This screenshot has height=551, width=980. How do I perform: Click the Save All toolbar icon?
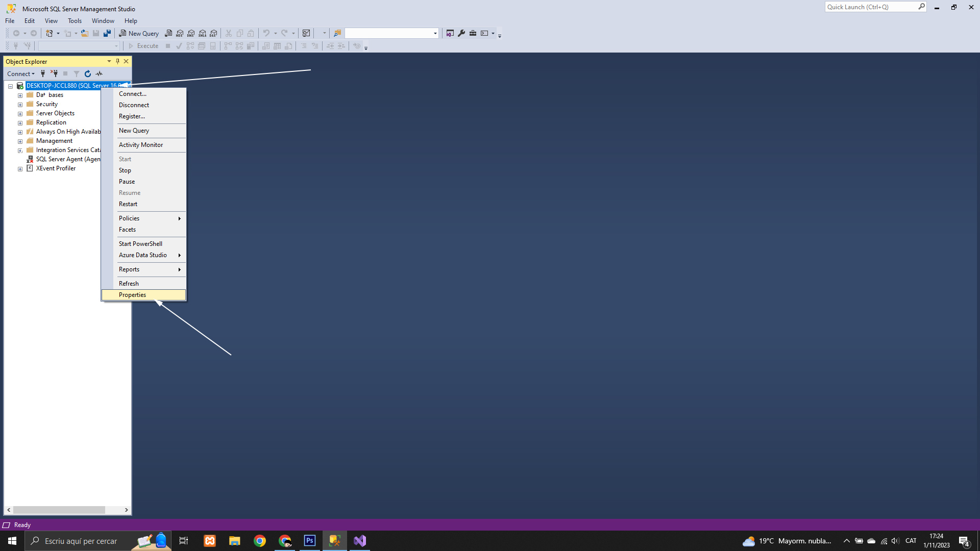click(x=107, y=33)
